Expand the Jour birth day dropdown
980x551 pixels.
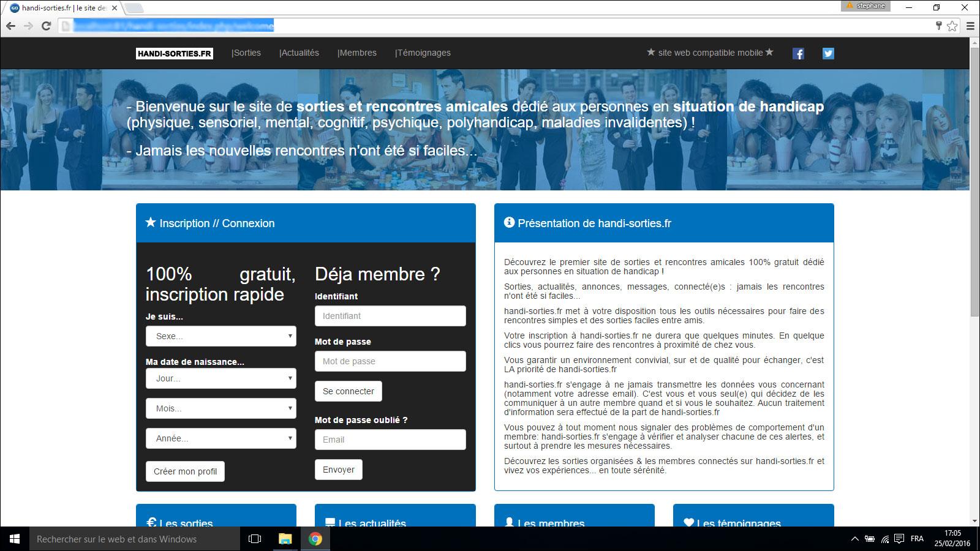[x=221, y=378]
